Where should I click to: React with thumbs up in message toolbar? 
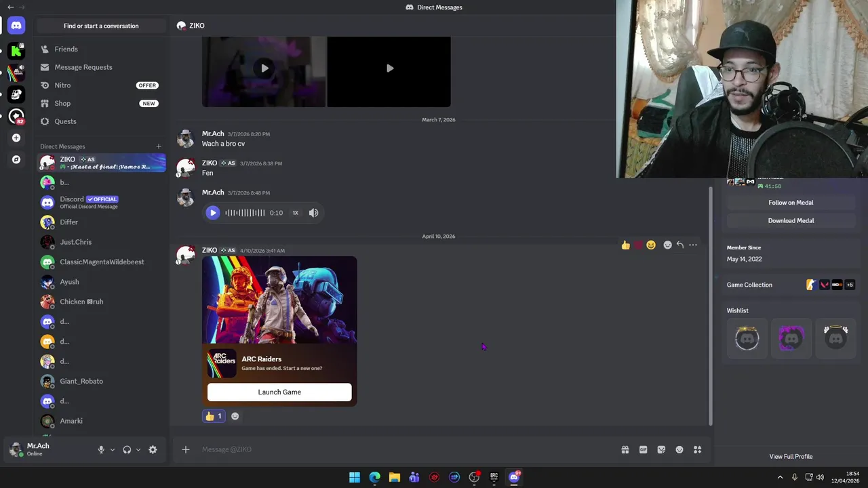[x=625, y=245]
